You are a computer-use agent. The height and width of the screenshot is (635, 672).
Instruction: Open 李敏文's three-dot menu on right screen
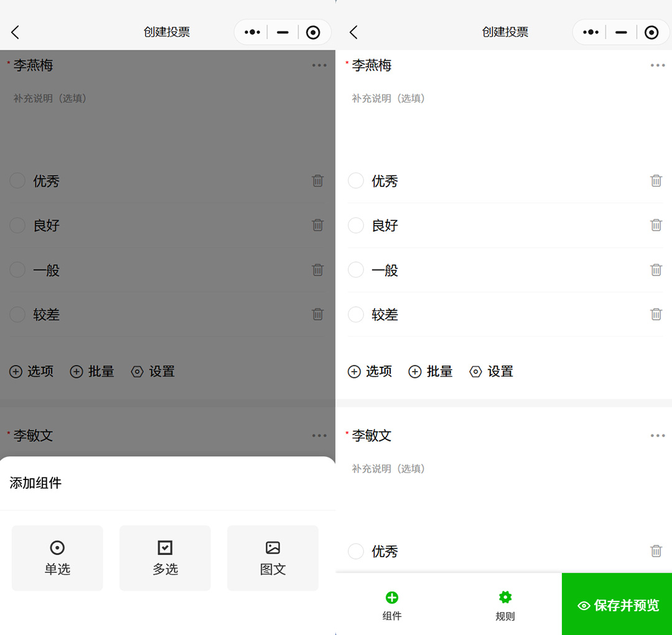pyautogui.click(x=658, y=436)
